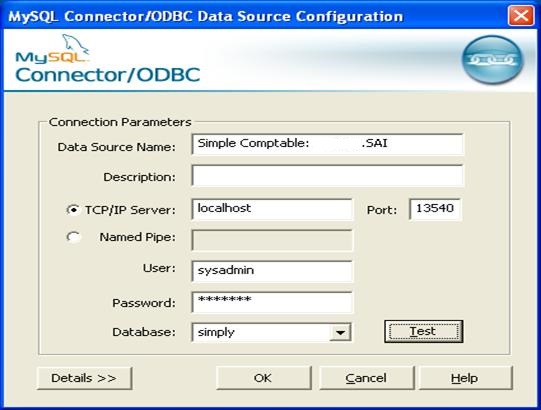The width and height of the screenshot is (541, 410).
Task: Click the Port field showing 13540
Action: (435, 209)
